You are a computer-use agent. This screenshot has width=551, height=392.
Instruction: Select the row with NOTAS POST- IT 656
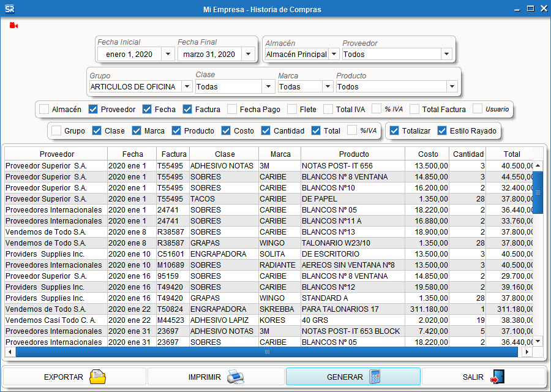(269, 165)
